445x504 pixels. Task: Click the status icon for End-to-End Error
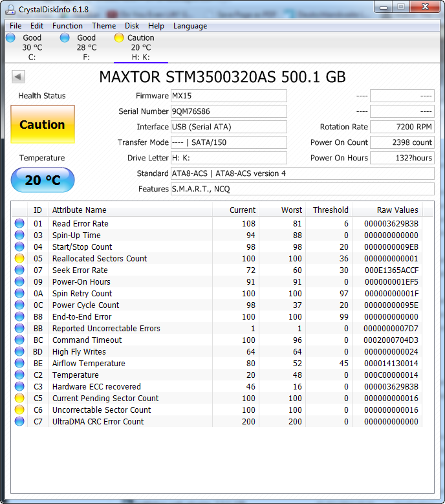click(19, 316)
